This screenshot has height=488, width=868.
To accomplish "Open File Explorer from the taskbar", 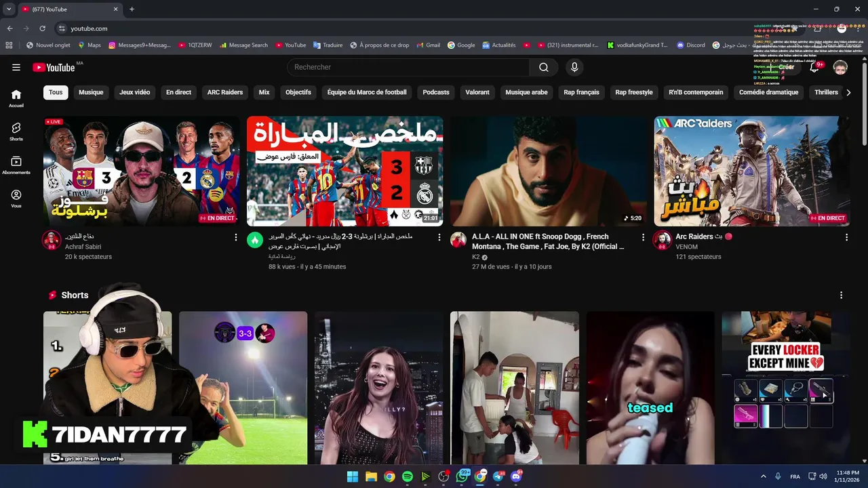I will (371, 476).
